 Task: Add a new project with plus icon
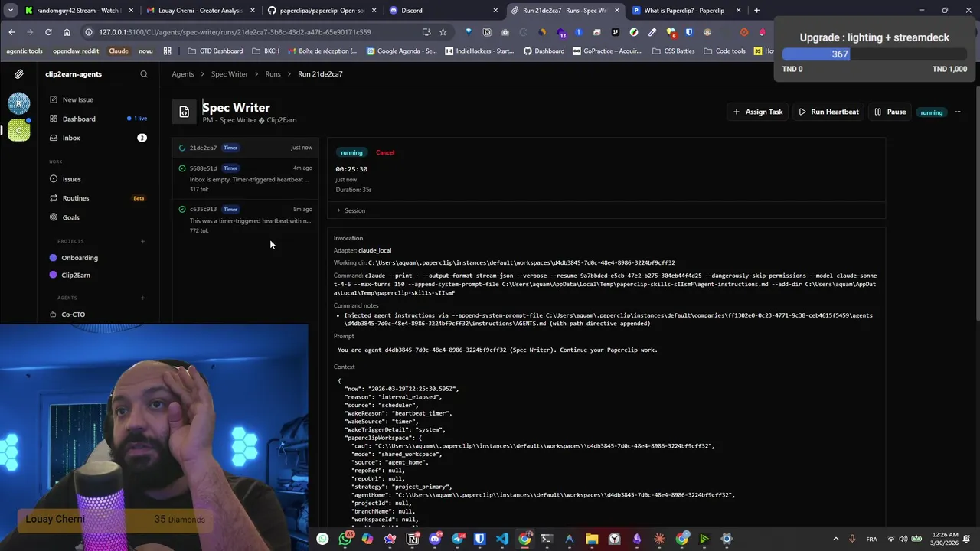pyautogui.click(x=142, y=241)
